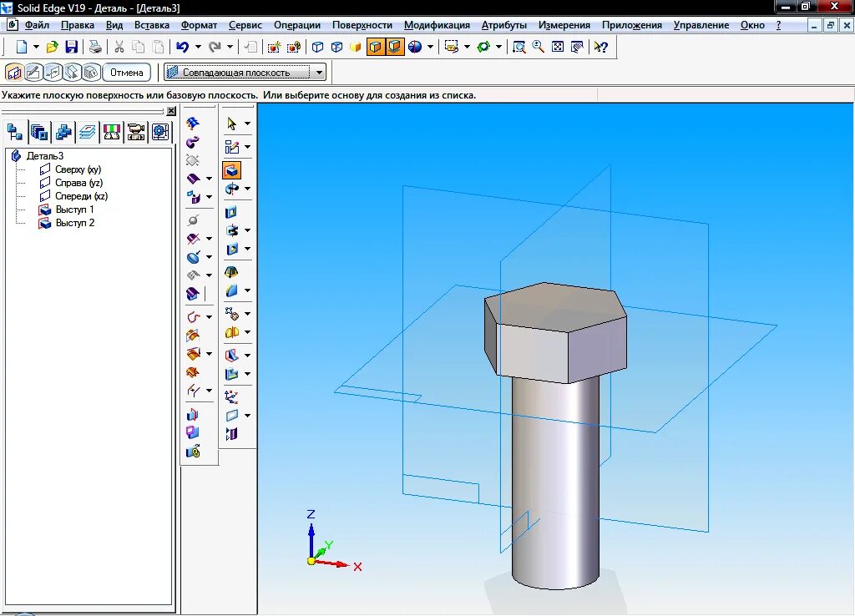Select the Cutout tool icon

click(x=231, y=212)
